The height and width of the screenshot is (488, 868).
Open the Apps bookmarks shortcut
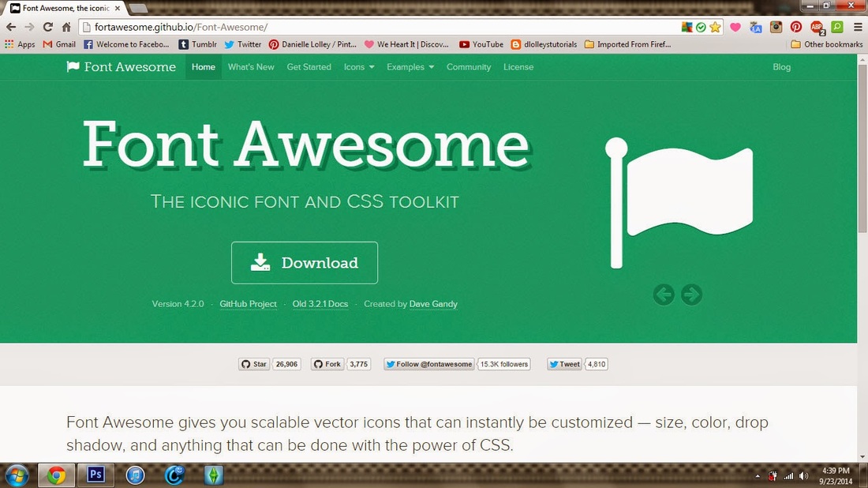pos(20,44)
